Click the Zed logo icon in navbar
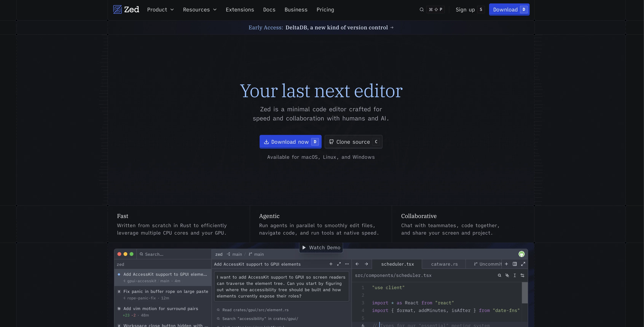This screenshot has width=644, height=327. (x=117, y=10)
